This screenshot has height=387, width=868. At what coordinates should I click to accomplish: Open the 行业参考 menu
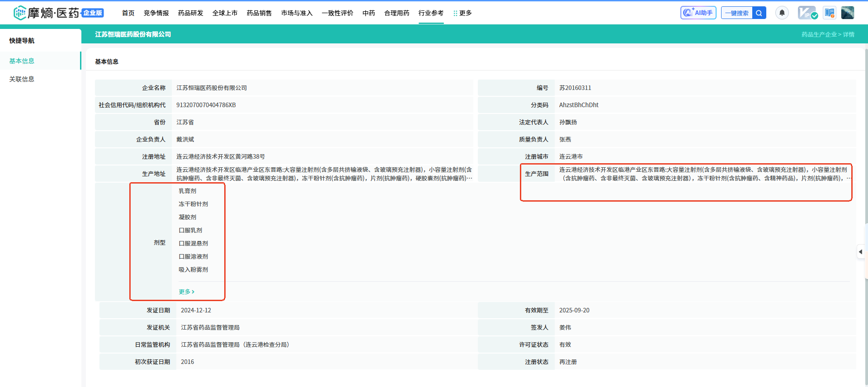click(x=431, y=13)
